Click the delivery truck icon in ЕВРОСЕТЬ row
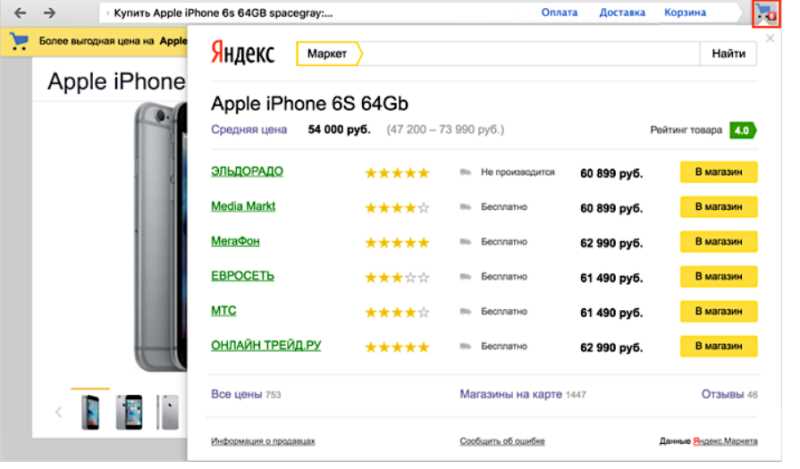 coord(465,276)
